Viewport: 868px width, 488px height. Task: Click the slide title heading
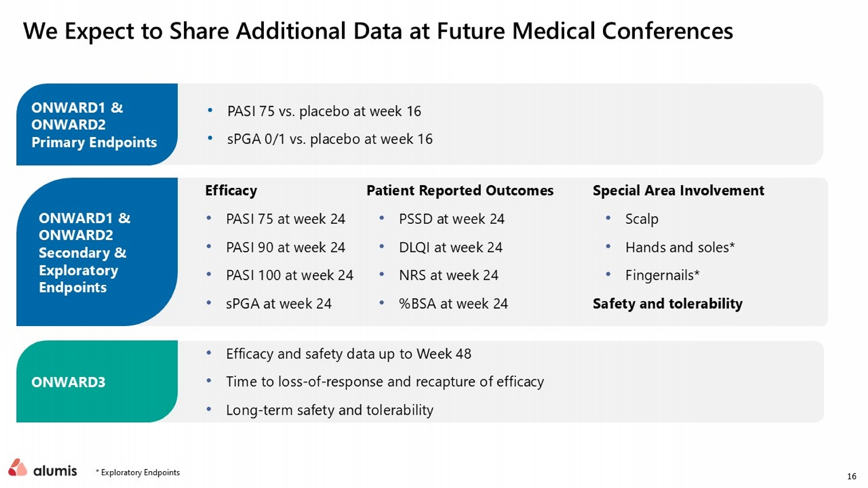[x=378, y=31]
